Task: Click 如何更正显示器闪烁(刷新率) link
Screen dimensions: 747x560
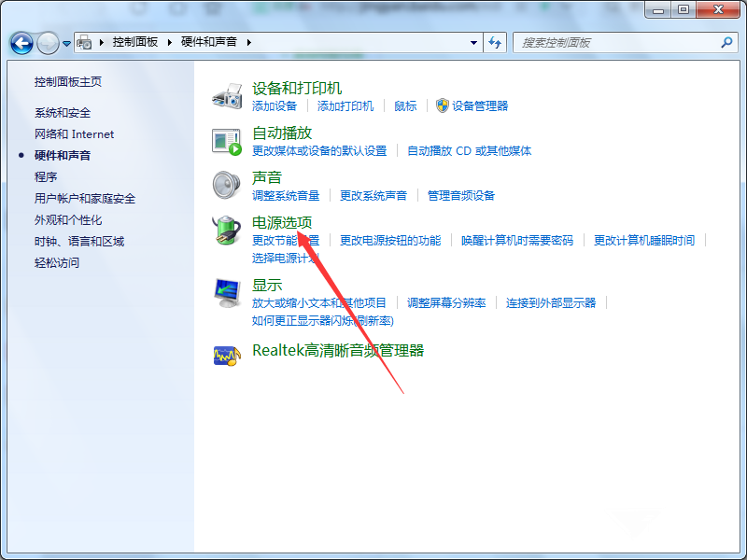Action: [322, 320]
